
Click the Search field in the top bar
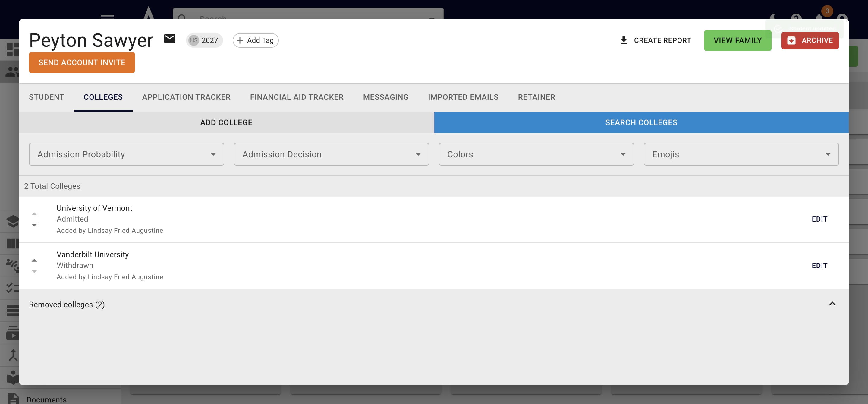[x=308, y=14]
